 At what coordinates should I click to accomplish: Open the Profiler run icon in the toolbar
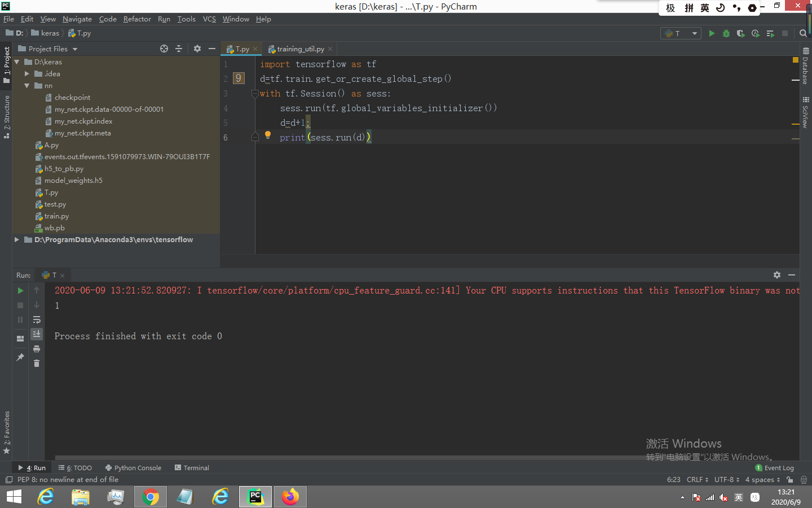(x=755, y=33)
